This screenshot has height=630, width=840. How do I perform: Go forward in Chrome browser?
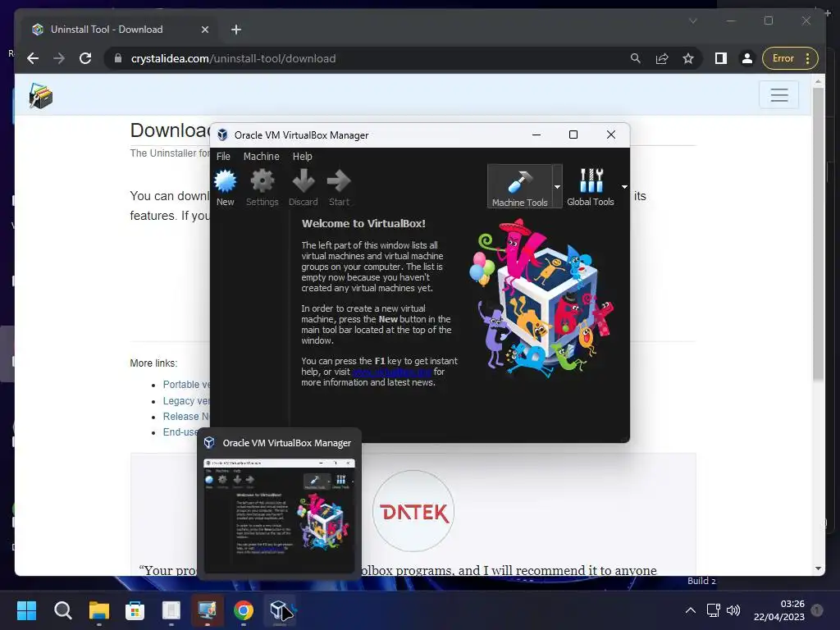pyautogui.click(x=59, y=58)
